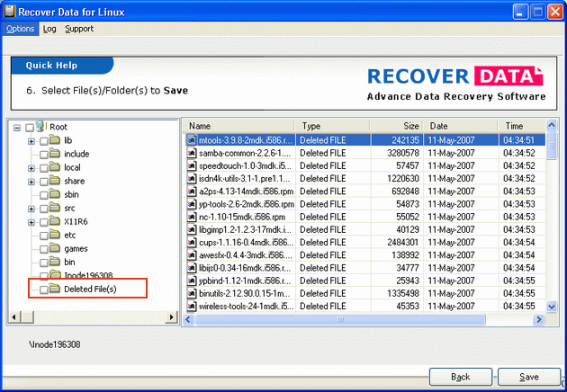
Task: Click the file icon for wireless-tools-24
Action: pyautogui.click(x=192, y=307)
